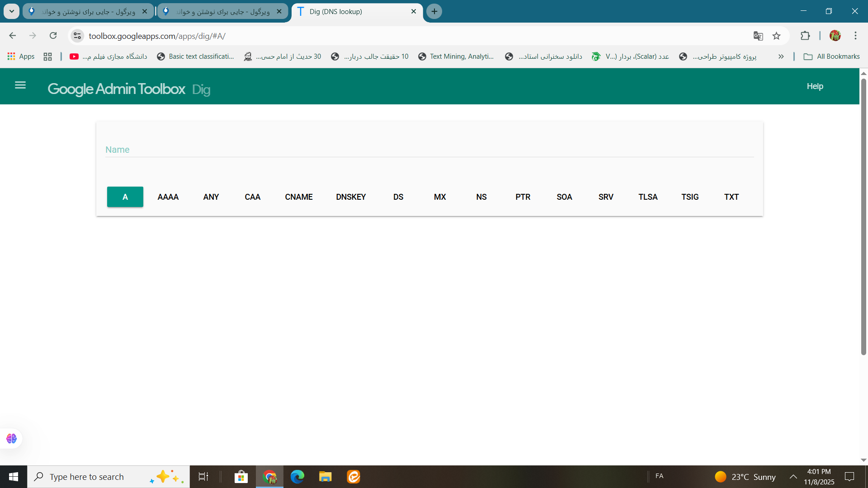Launch Microsoft Edge from the taskbar
The image size is (868, 488).
tap(297, 477)
